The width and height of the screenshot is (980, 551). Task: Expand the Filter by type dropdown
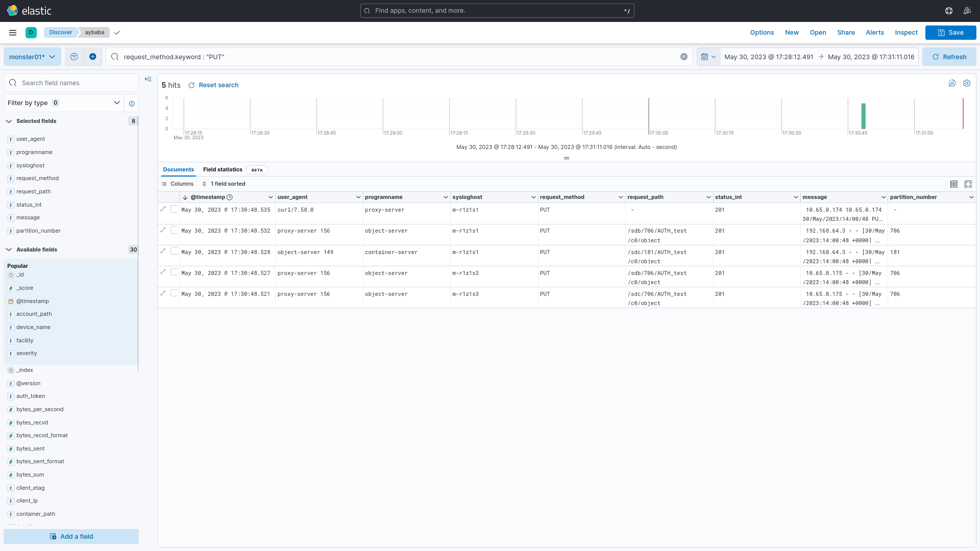(64, 103)
